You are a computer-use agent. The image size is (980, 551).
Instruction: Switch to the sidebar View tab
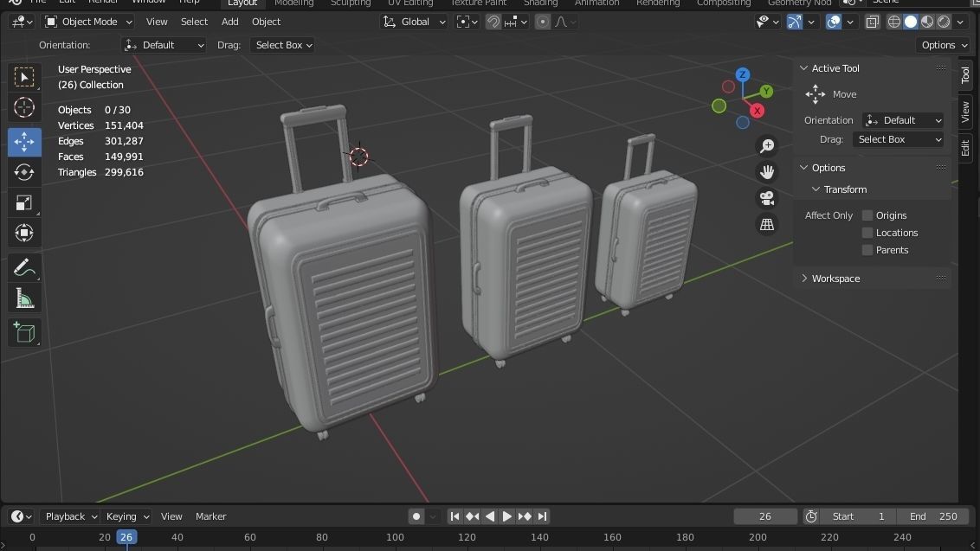coord(965,112)
